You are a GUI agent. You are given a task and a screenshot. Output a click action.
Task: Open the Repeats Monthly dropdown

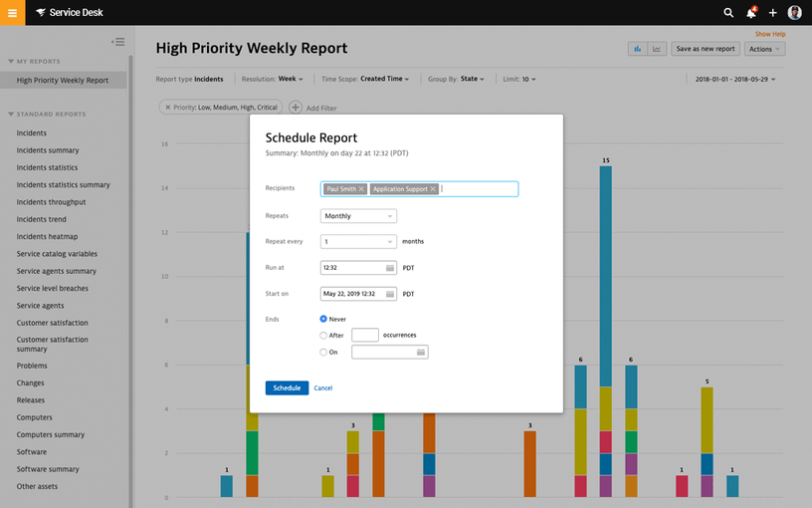click(x=358, y=215)
